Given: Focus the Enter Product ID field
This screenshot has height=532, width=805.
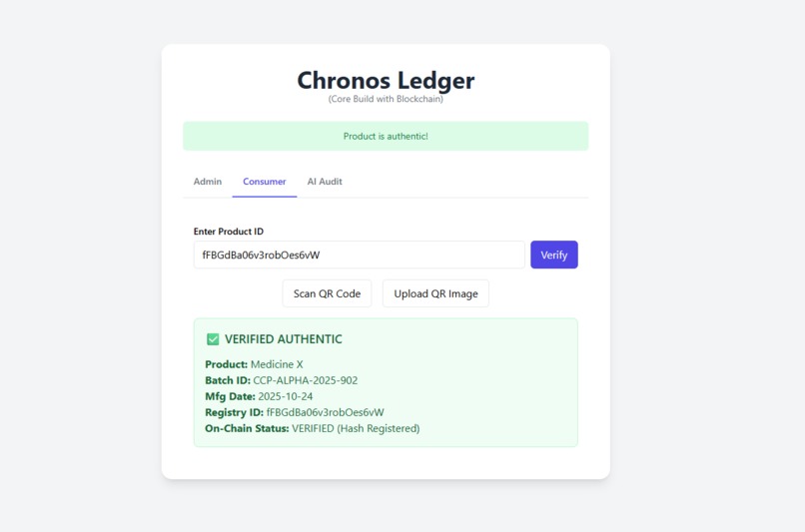Looking at the screenshot, I should 359,255.
